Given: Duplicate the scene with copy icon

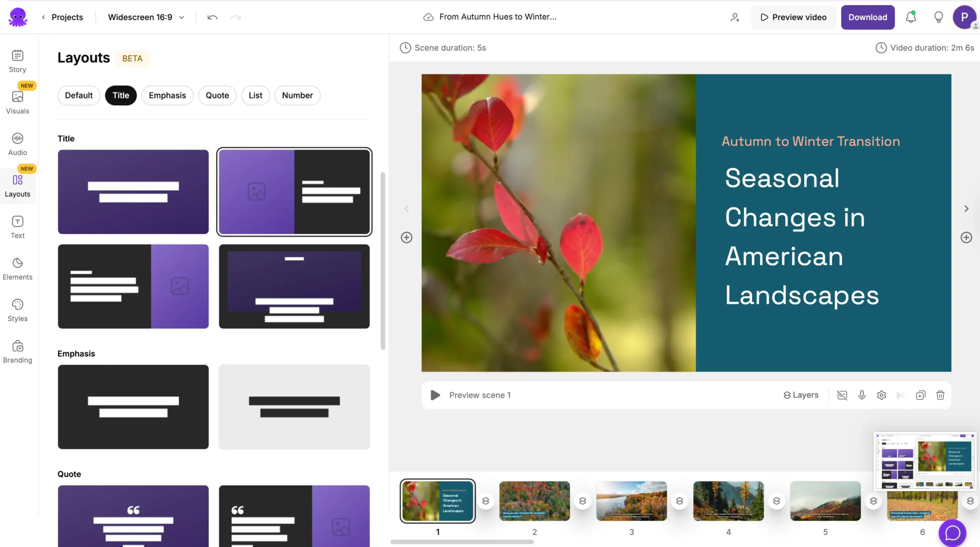Looking at the screenshot, I should (921, 395).
